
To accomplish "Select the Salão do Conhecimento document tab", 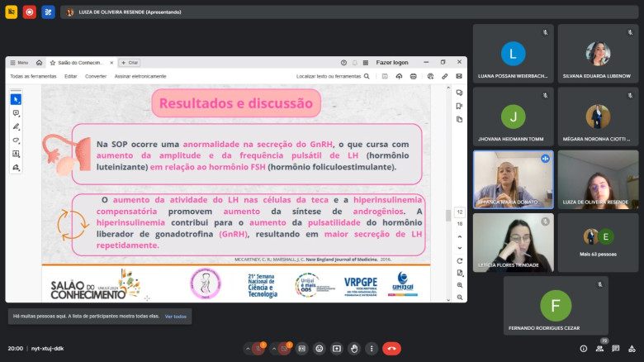I will click(x=80, y=62).
